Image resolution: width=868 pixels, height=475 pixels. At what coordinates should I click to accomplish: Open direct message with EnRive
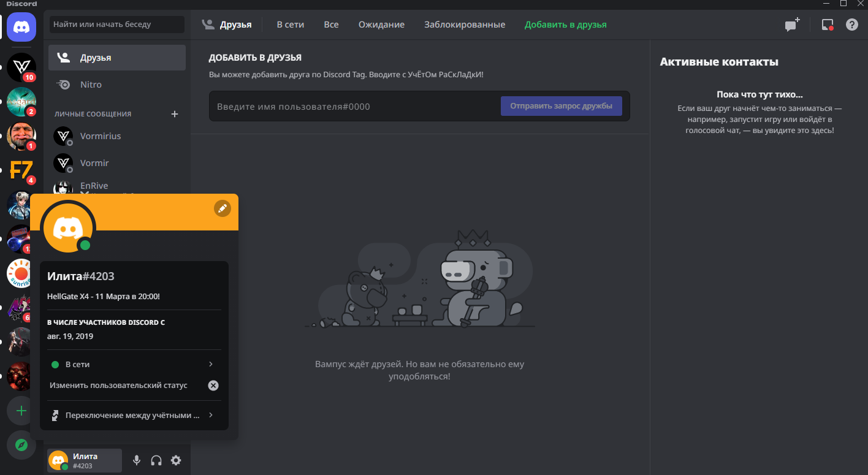117,186
